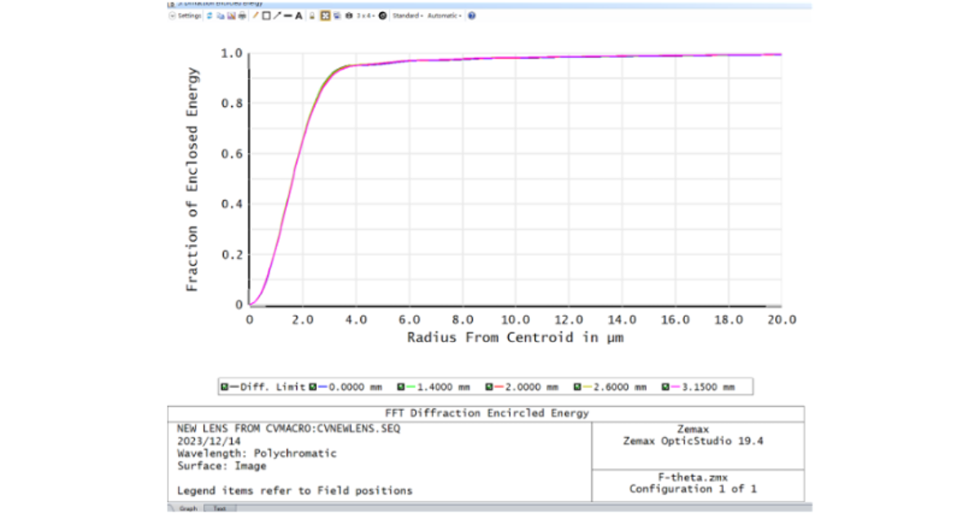
Task: Click the Lock window icon
Action: point(311,14)
